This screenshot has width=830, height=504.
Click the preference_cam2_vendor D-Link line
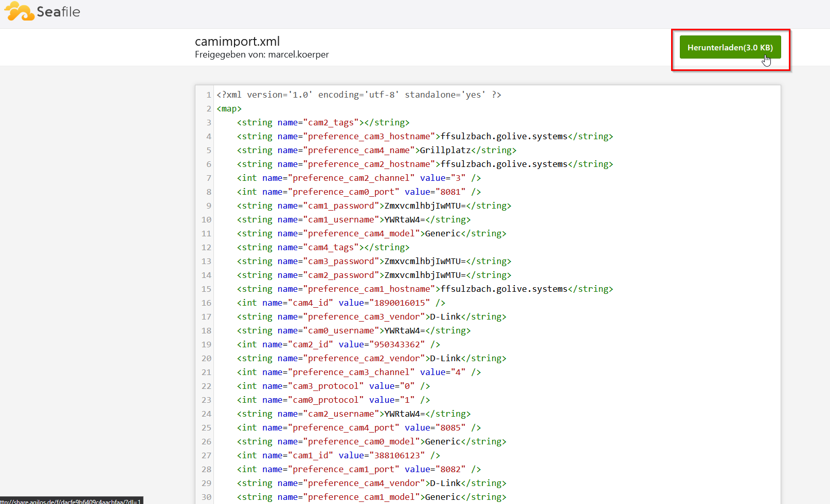pos(371,358)
